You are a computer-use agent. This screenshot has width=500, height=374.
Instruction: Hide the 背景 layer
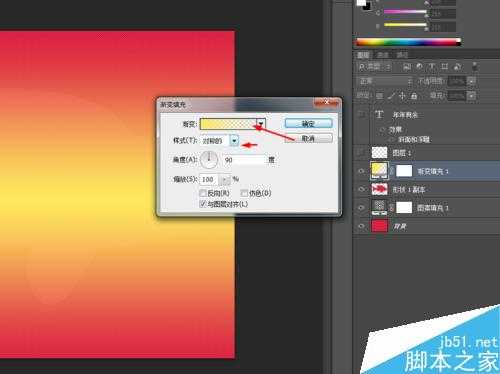point(361,226)
